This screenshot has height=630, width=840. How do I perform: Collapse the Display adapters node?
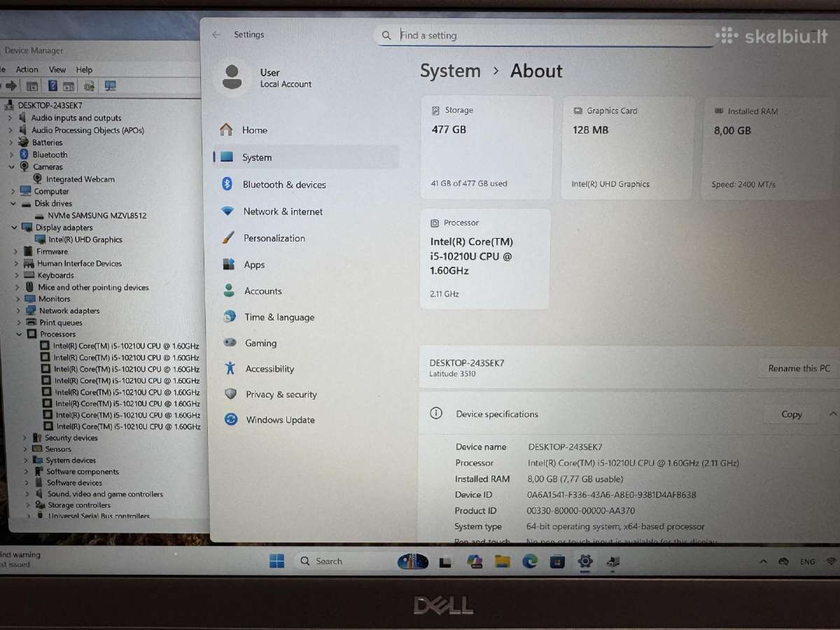(14, 227)
